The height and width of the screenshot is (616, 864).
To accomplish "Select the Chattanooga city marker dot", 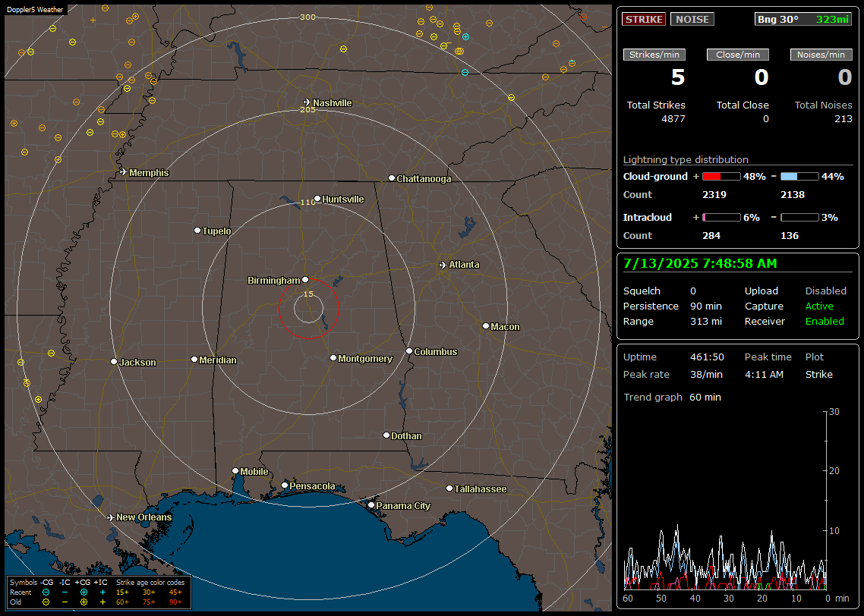I will click(392, 178).
